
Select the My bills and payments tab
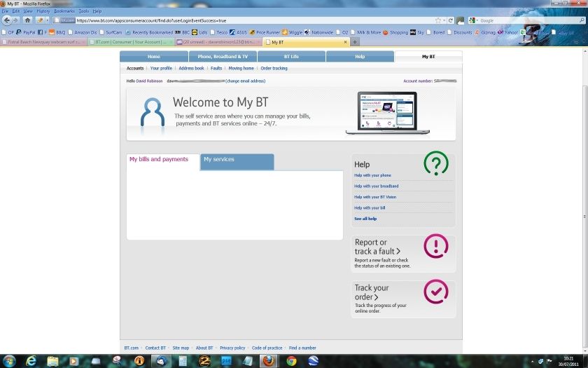click(162, 161)
